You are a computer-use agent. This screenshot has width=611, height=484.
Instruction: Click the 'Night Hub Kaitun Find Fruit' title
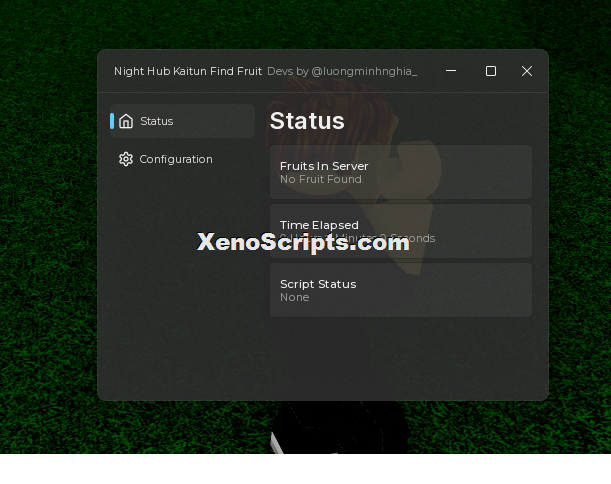pos(188,71)
